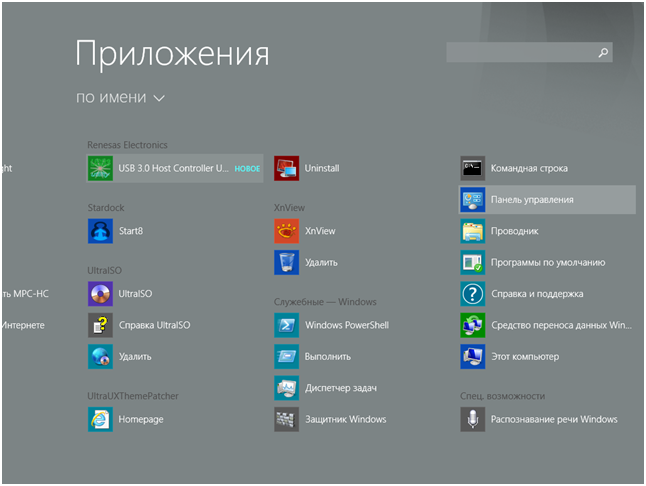646x486 pixels.
Task: Click the 'Диспетчер задач' label text
Action: click(341, 388)
